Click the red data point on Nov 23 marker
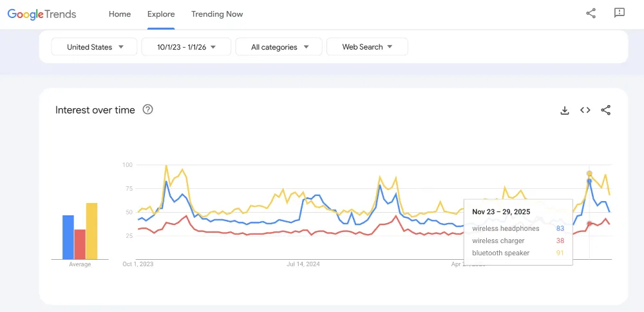 pos(589,224)
